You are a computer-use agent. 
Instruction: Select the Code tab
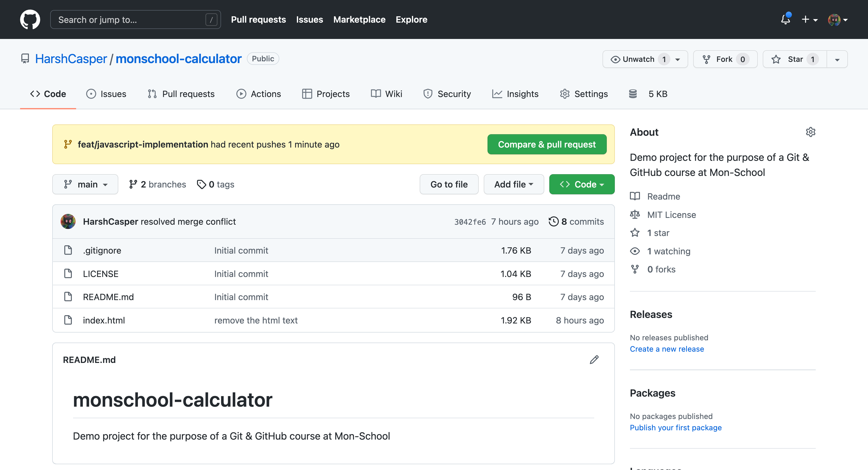click(x=48, y=93)
